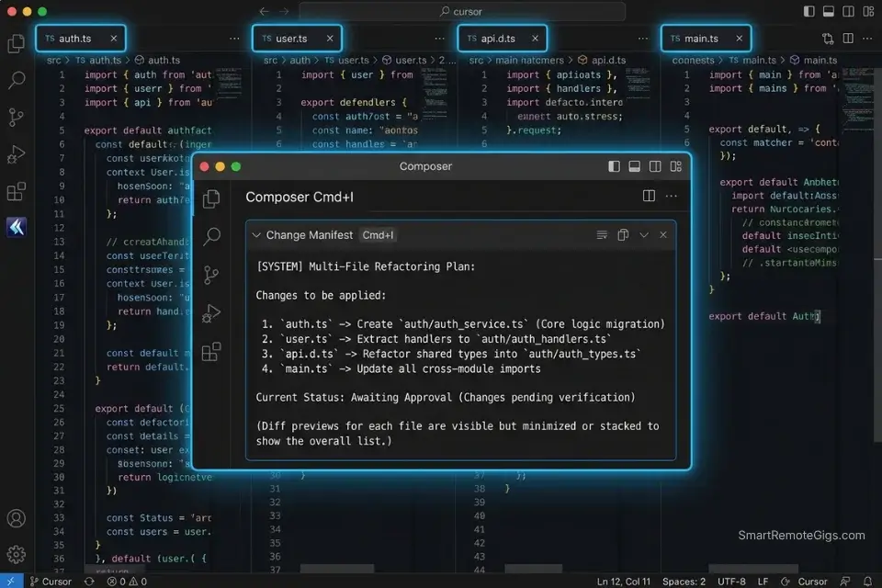This screenshot has height=588, width=882.
Task: Collapse the Change Manifest section chevron
Action: point(257,234)
